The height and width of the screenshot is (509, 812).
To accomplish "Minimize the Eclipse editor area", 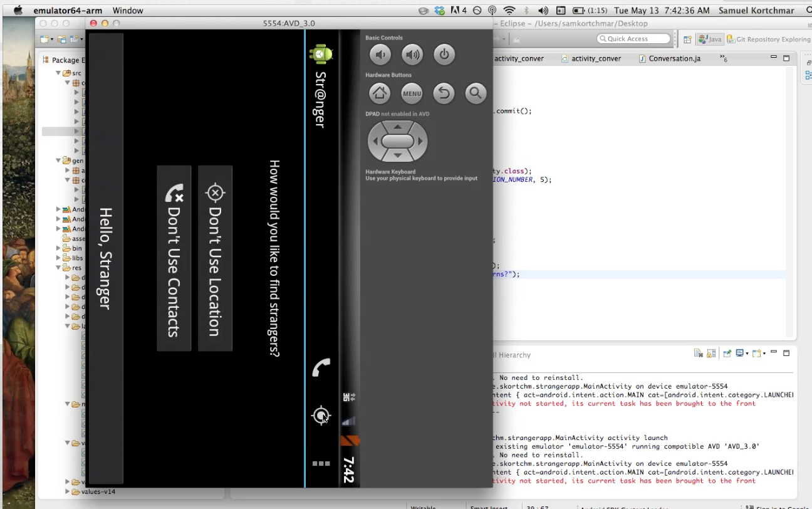I will pos(774,57).
